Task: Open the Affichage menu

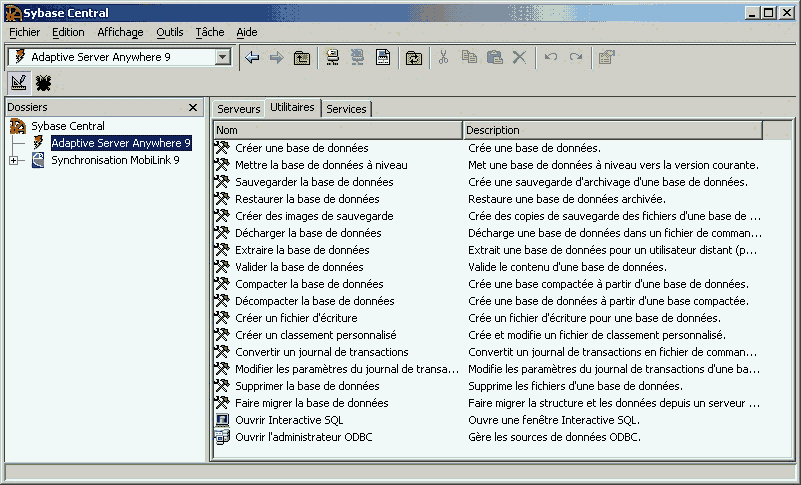Action: (x=120, y=32)
